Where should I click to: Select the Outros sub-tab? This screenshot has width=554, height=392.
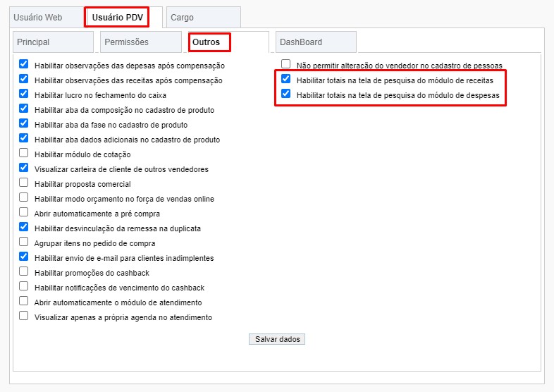point(228,42)
